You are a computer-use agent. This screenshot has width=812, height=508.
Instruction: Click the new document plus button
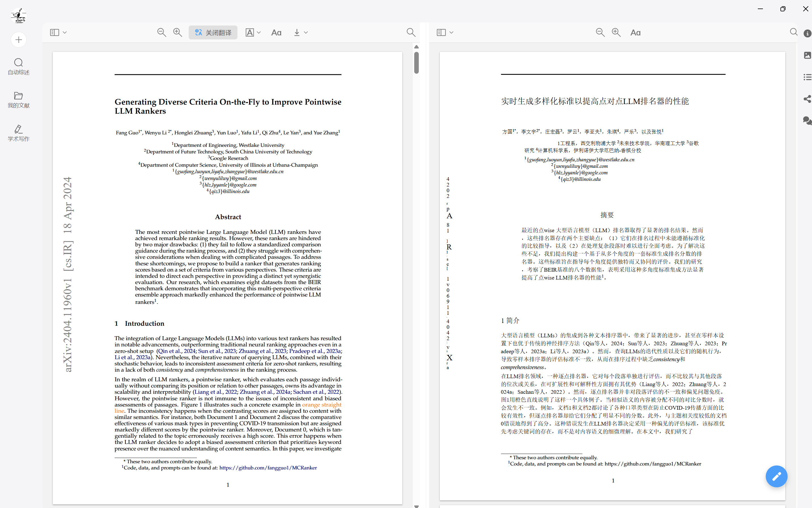[18, 40]
